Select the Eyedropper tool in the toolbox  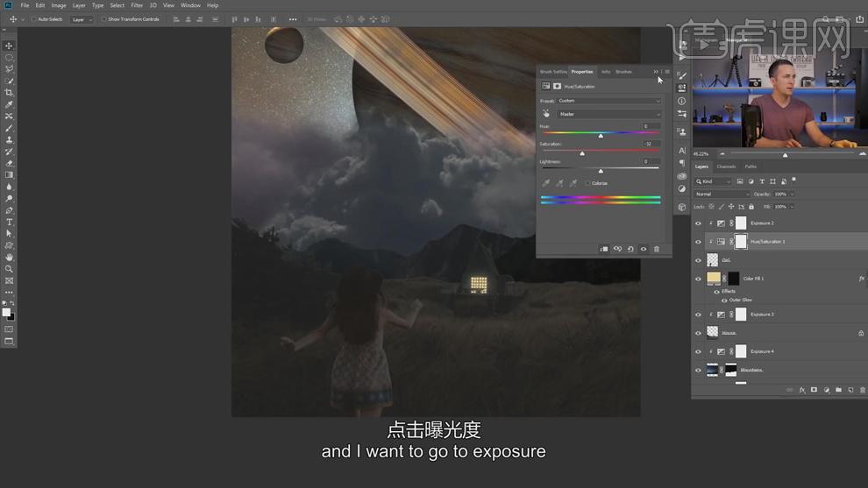(9, 104)
